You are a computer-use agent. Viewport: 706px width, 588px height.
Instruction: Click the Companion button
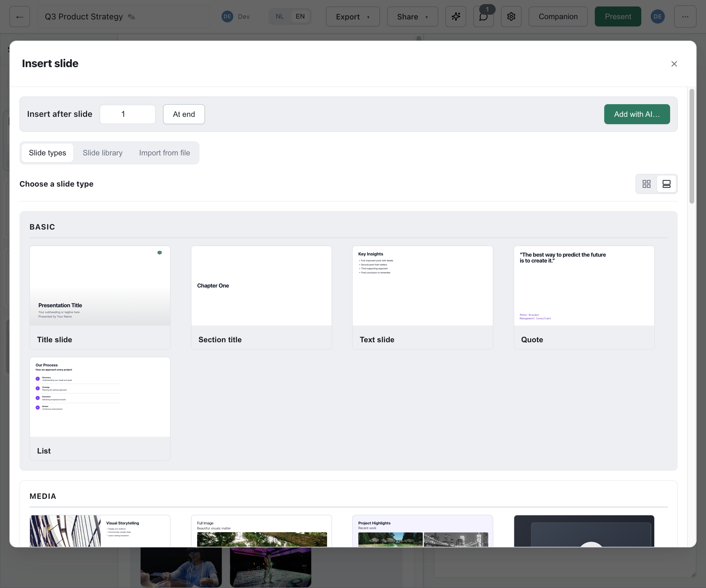click(x=558, y=16)
